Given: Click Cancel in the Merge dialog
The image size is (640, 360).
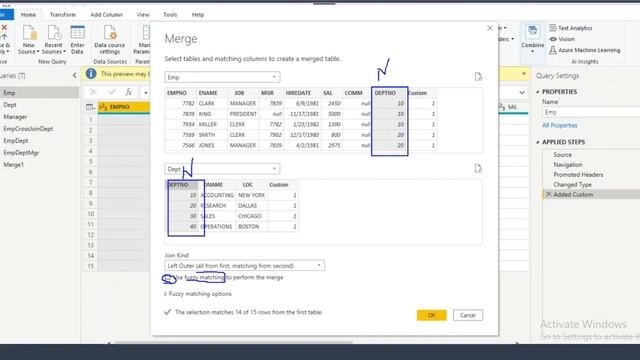Looking at the screenshot, I should pyautogui.click(x=468, y=315).
